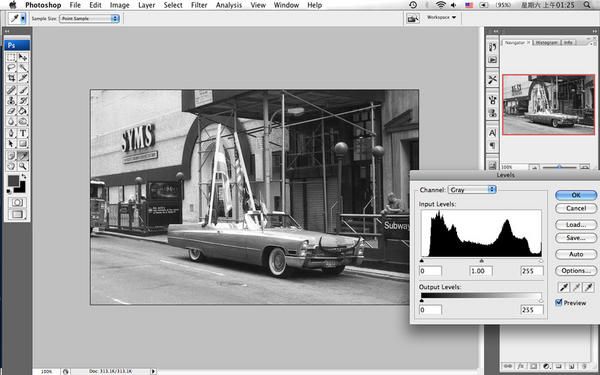This screenshot has height=375, width=600.
Task: Open the Filter menu
Action: coord(199,5)
